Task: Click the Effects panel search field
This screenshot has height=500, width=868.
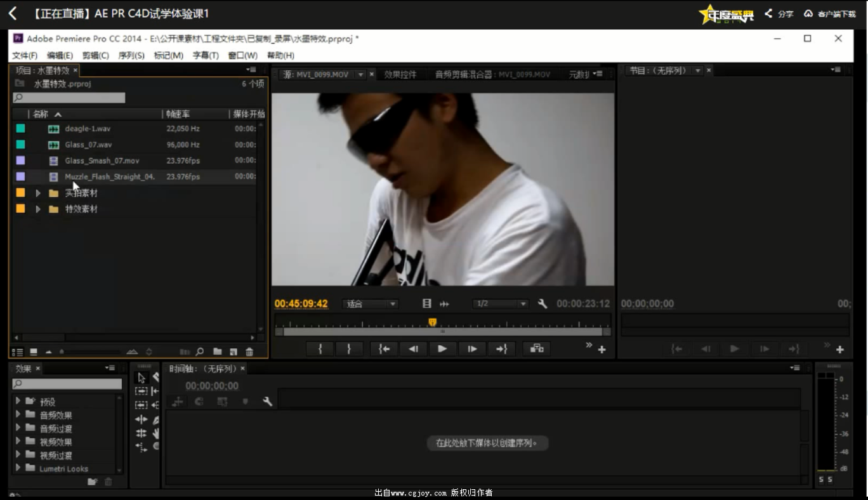Action: [67, 384]
